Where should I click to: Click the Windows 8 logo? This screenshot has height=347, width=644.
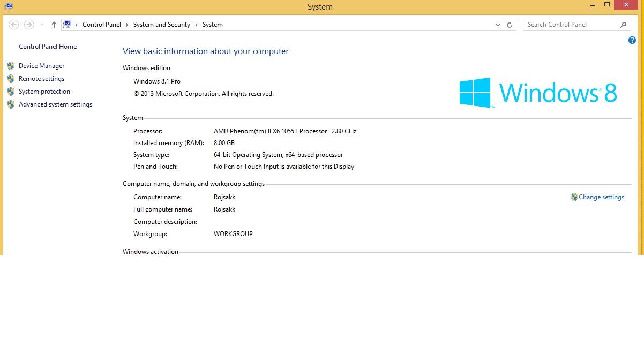click(538, 93)
